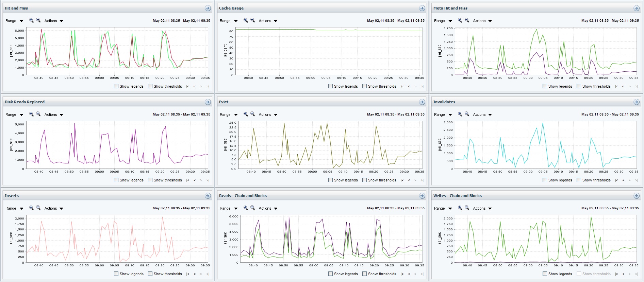Click the Reads - Chain and Blocks panel title
Screen dimensions: 644x282
click(243, 196)
